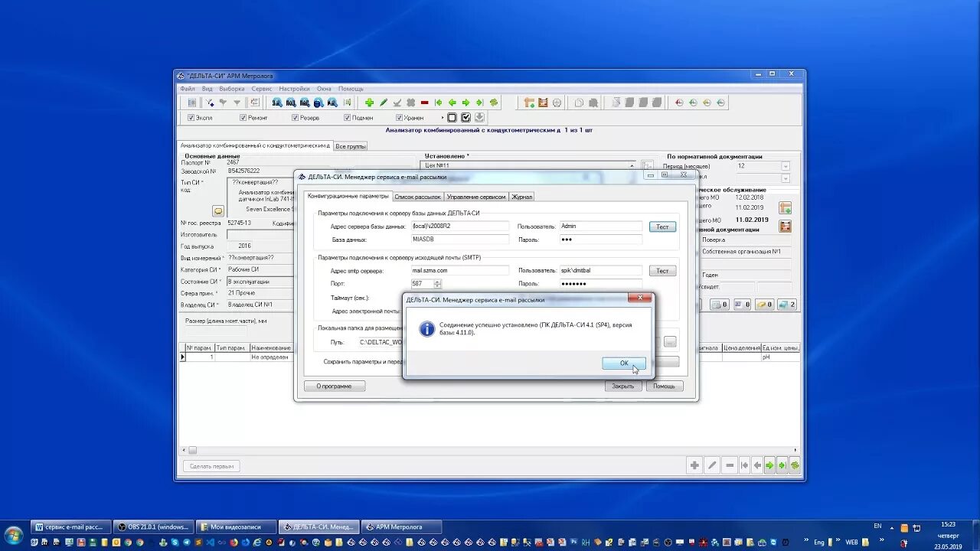Viewport: 980px width, 551px height.
Task: Click the first red clock icon
Action: pos(679,103)
